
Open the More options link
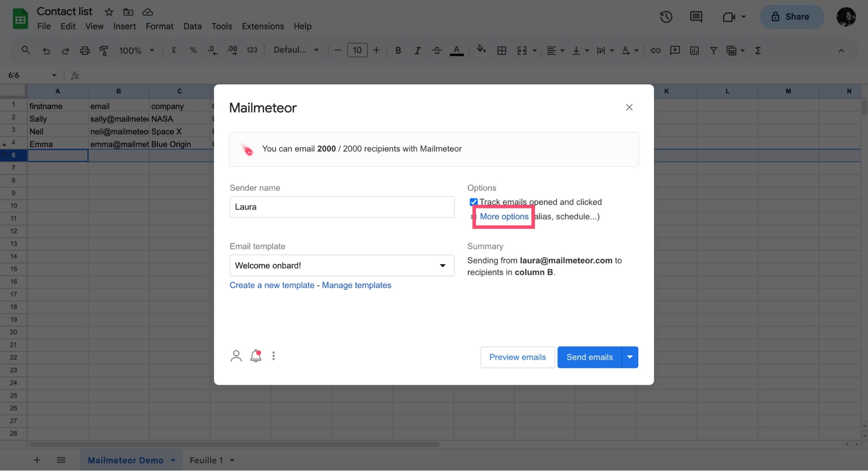(x=504, y=217)
